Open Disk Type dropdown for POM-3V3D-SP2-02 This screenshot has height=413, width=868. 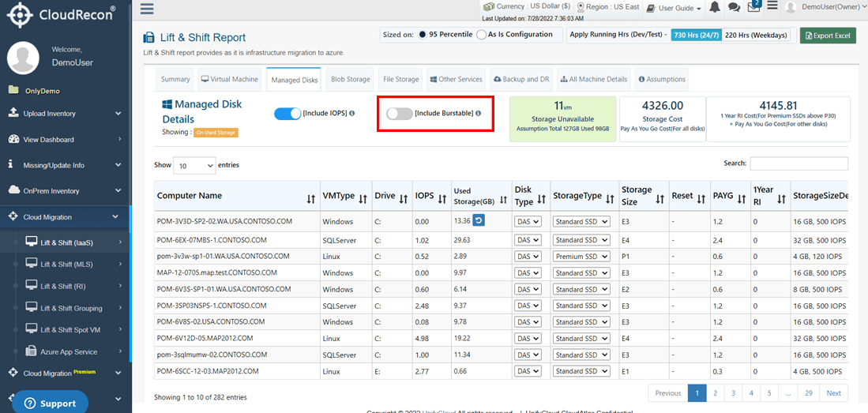[x=528, y=221]
